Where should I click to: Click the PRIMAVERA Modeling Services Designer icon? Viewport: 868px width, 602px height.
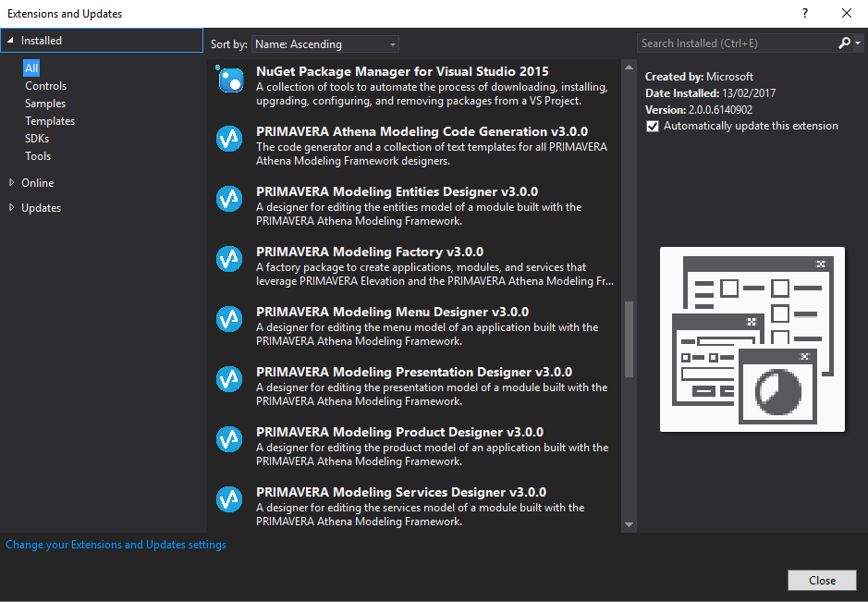click(x=229, y=499)
